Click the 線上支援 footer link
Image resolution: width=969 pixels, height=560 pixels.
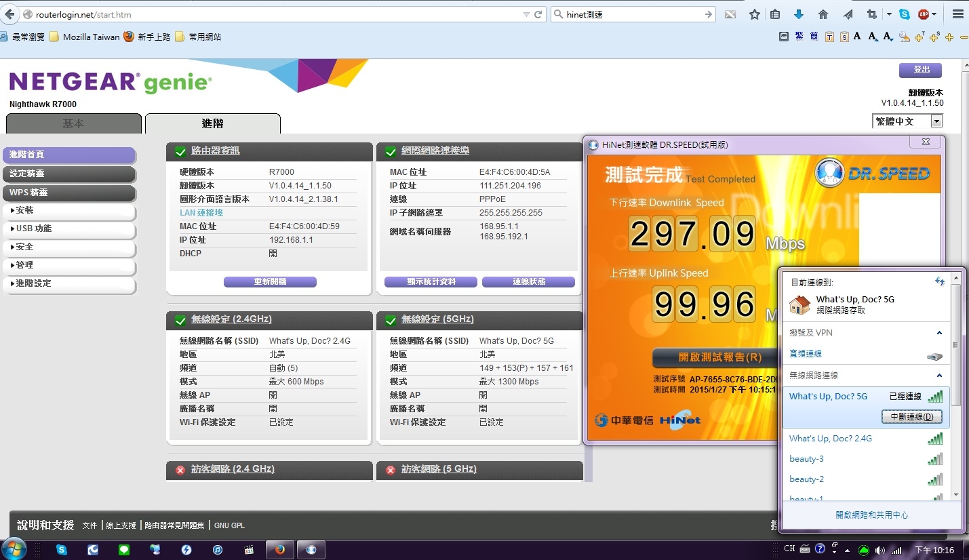pos(121,525)
